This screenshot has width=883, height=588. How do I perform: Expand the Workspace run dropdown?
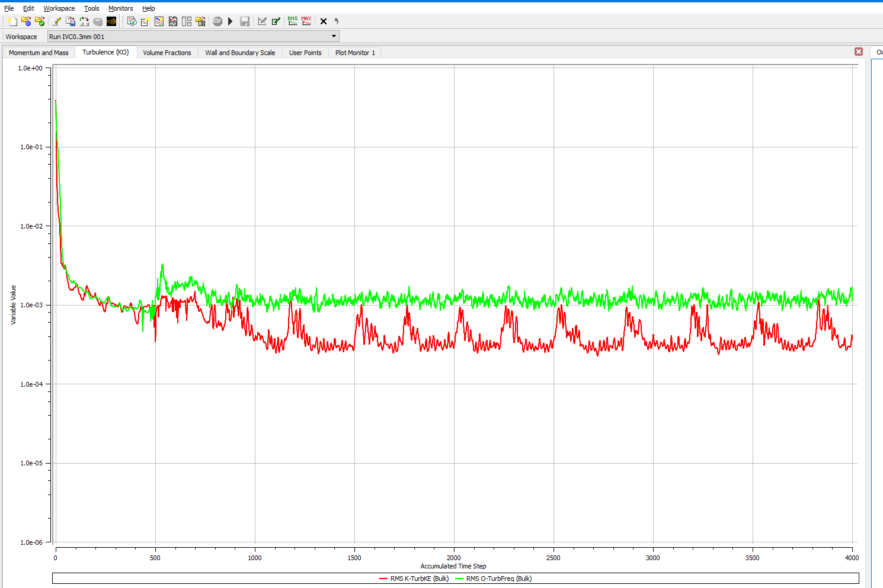tap(334, 36)
